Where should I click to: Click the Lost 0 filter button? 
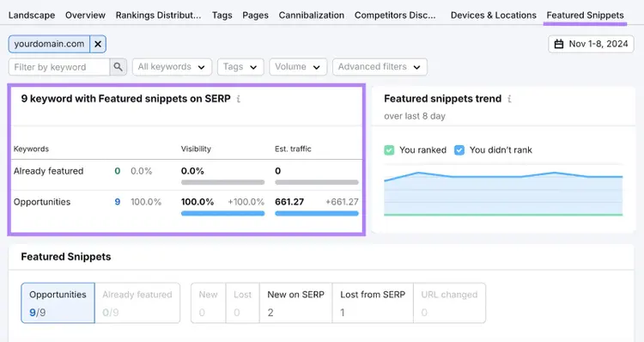tap(242, 303)
